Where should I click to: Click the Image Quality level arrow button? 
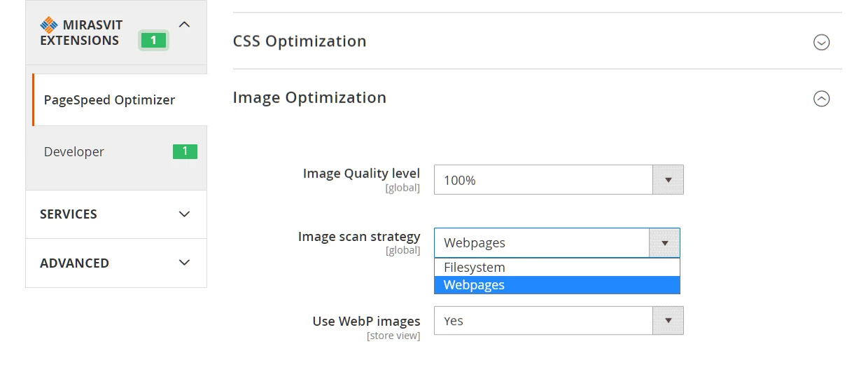tap(668, 180)
